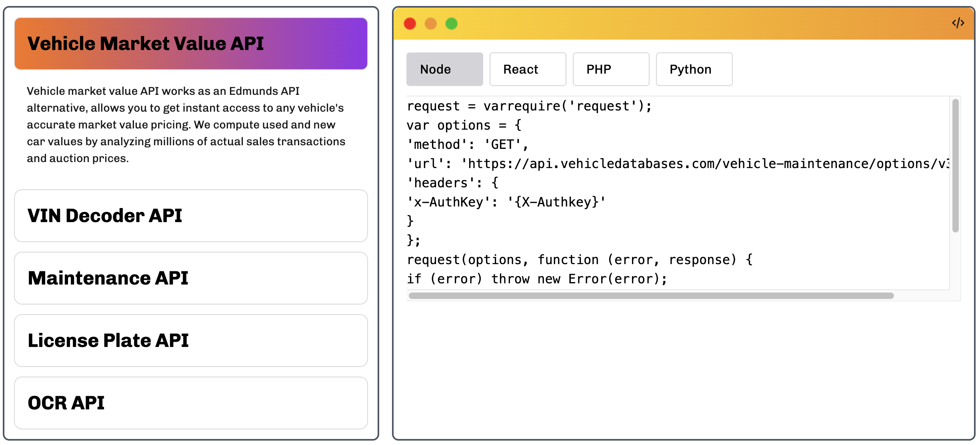This screenshot has height=445, width=980.
Task: Click the 'method': 'GET' code line
Action: 467,144
